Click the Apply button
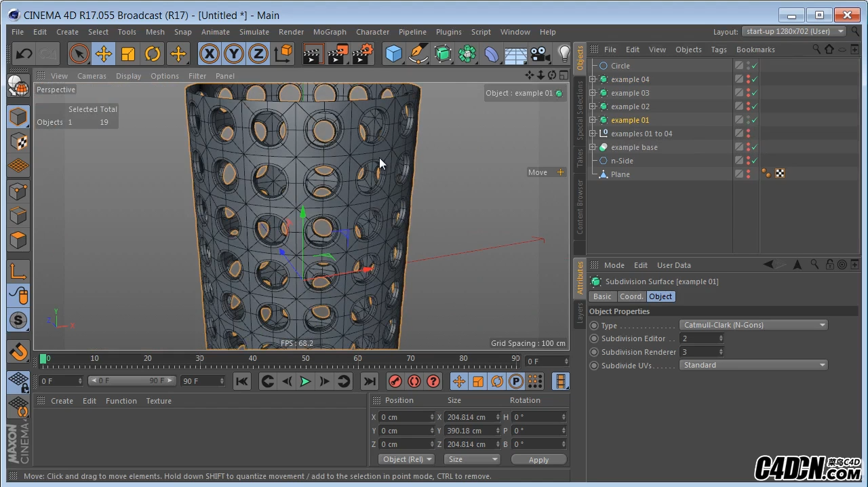This screenshot has width=868, height=487. pyautogui.click(x=539, y=460)
